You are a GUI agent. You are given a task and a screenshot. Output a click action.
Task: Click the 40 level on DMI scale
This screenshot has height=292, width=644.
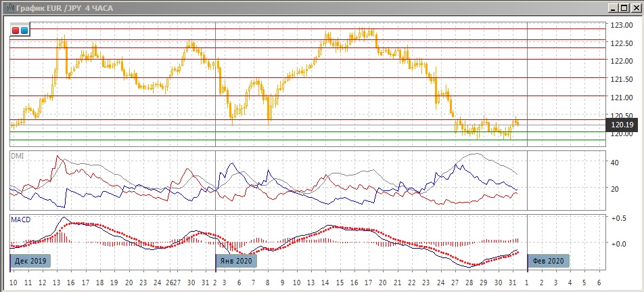[x=615, y=163]
